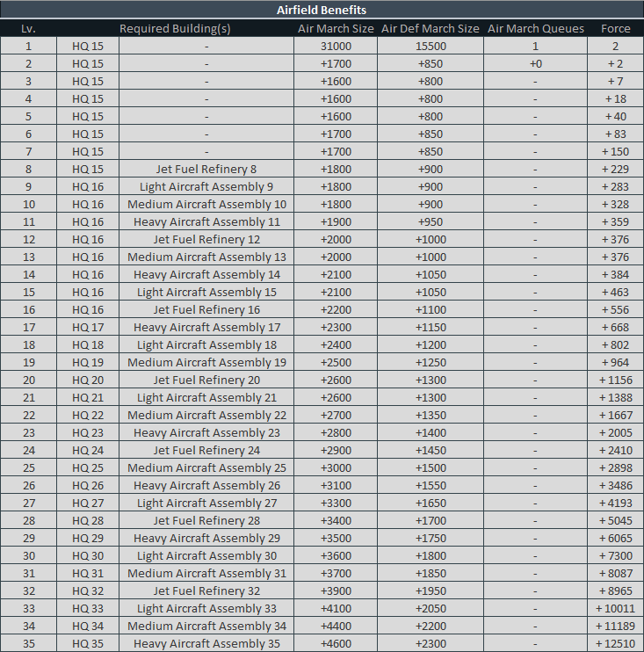Viewport: 644px width, 652px height.
Task: Select the Required Building(s) column header
Action: [x=175, y=28]
